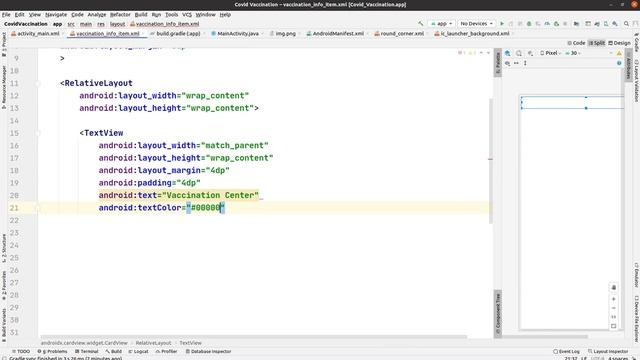The width and height of the screenshot is (640, 360).
Task: Open the VCS menu
Action: tap(187, 14)
